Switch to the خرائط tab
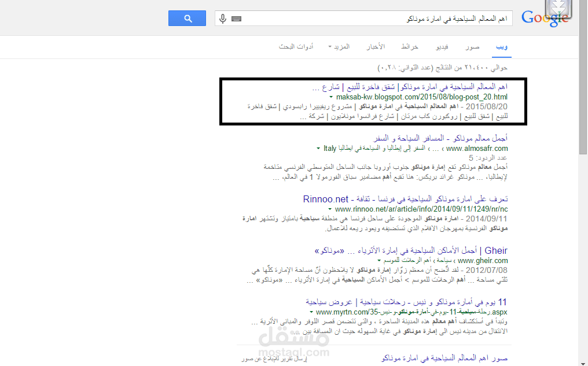This screenshot has width=588, height=366. 410,47
